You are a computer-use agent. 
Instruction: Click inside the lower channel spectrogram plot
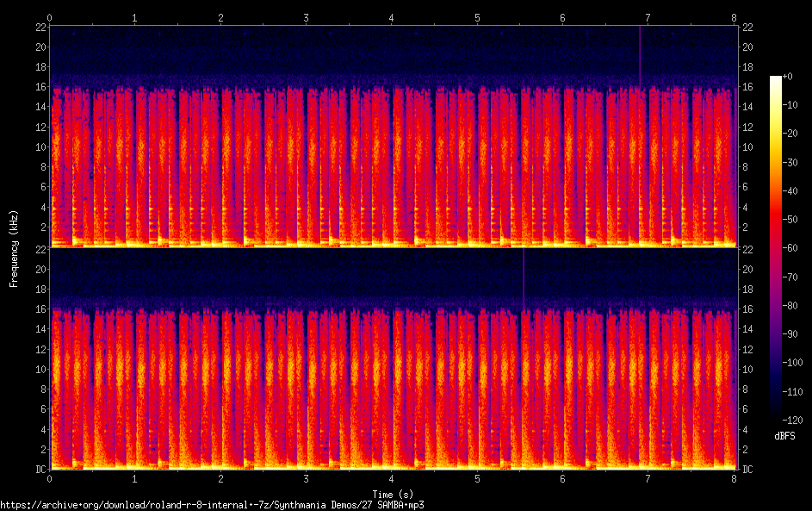(394, 358)
